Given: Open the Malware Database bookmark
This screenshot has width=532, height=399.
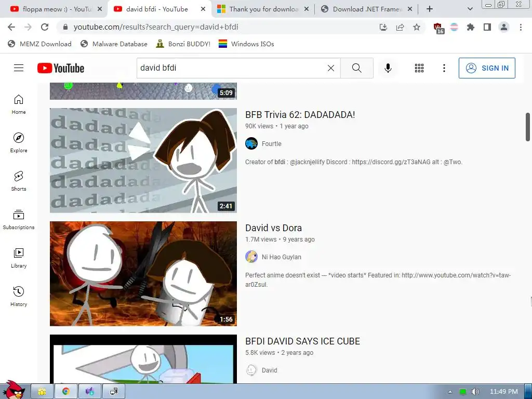Looking at the screenshot, I should 114,44.
